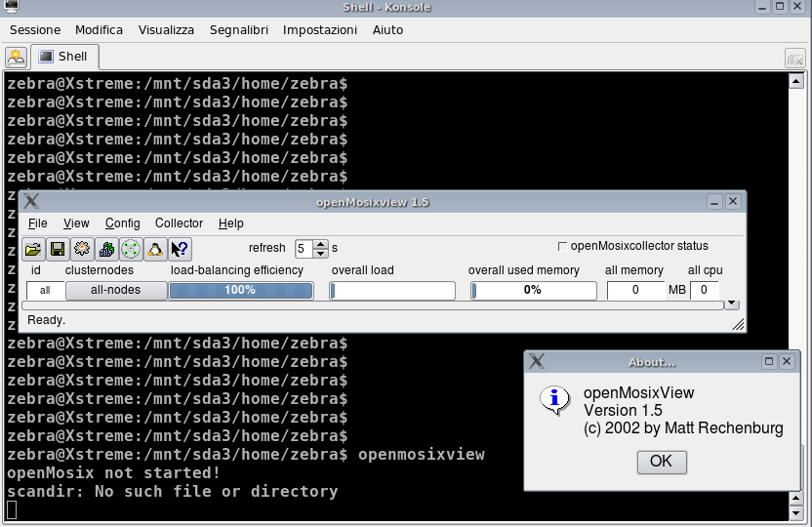Click the refresh seconds input field
The image size is (812, 527).
304,249
